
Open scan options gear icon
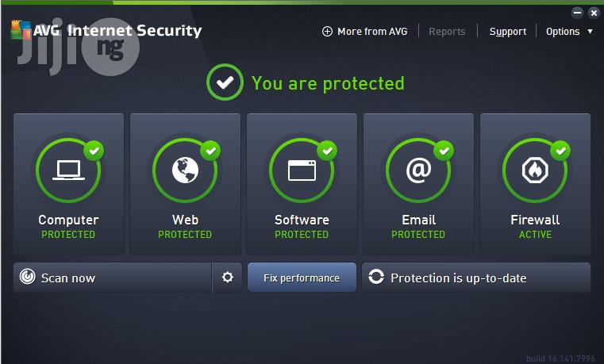227,278
